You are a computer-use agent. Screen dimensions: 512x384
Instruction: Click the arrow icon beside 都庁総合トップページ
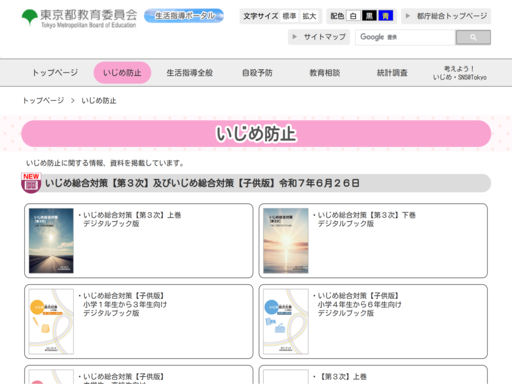tap(407, 16)
